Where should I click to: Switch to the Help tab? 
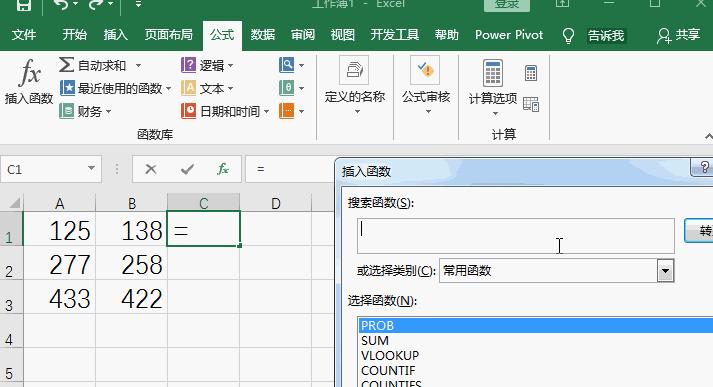click(447, 35)
